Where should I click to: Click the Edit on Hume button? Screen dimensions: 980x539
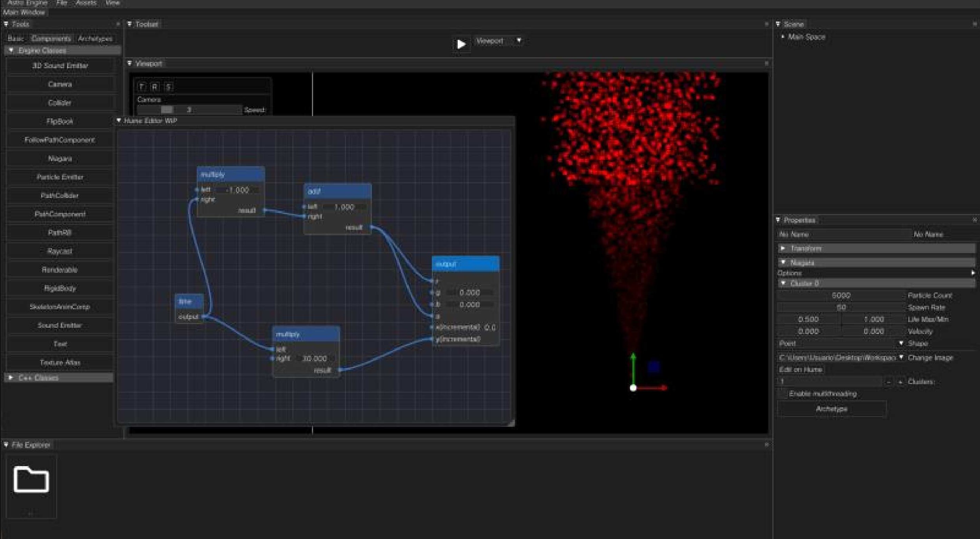click(800, 370)
